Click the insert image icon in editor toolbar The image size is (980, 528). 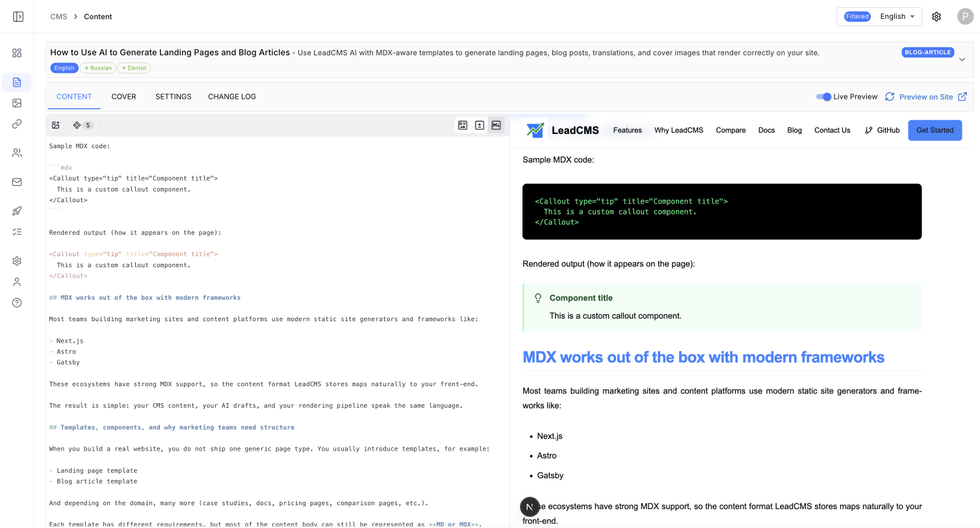tap(56, 125)
